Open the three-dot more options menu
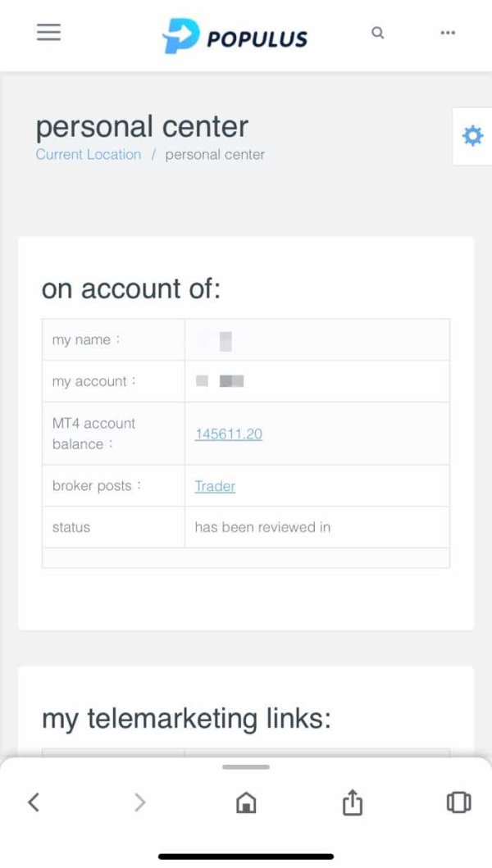 coord(448,33)
